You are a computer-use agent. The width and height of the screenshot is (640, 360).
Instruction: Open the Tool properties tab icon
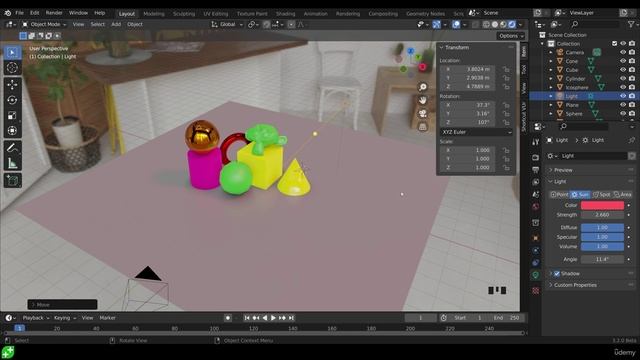[x=536, y=142]
